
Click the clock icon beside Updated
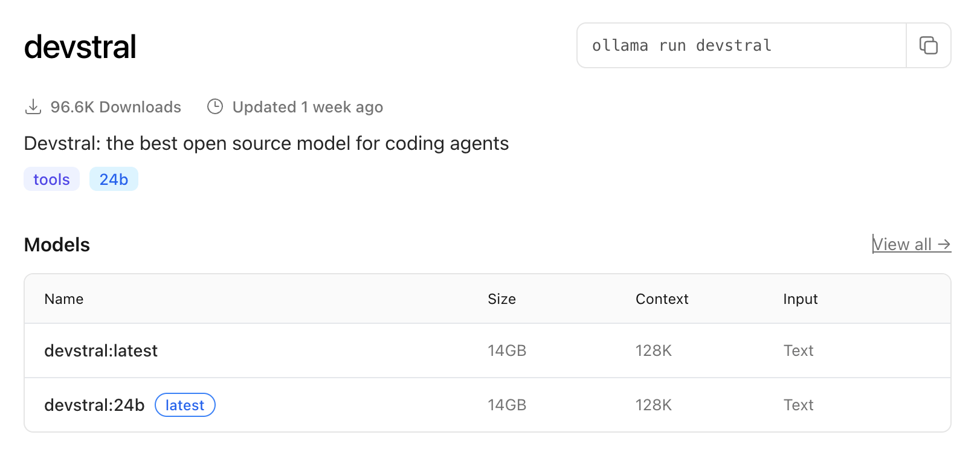(215, 107)
